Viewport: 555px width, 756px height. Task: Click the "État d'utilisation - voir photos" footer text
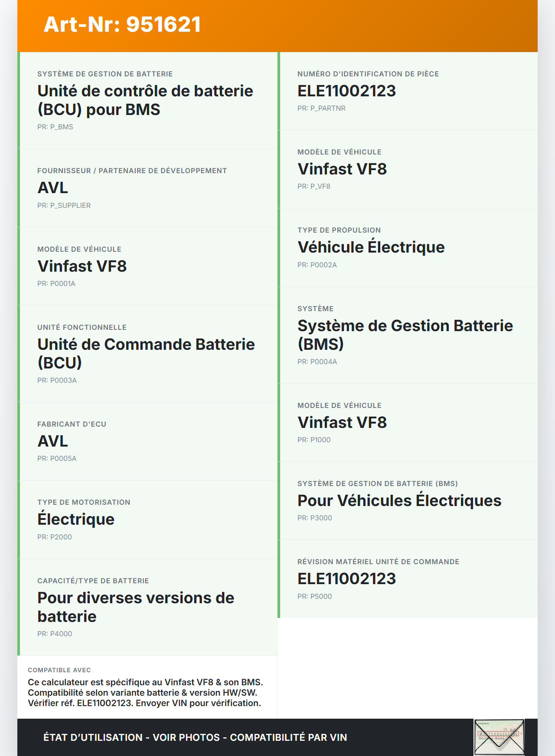pyautogui.click(x=195, y=737)
